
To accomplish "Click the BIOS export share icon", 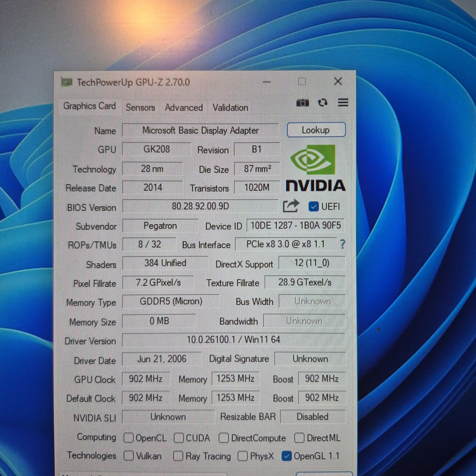I will click(291, 206).
